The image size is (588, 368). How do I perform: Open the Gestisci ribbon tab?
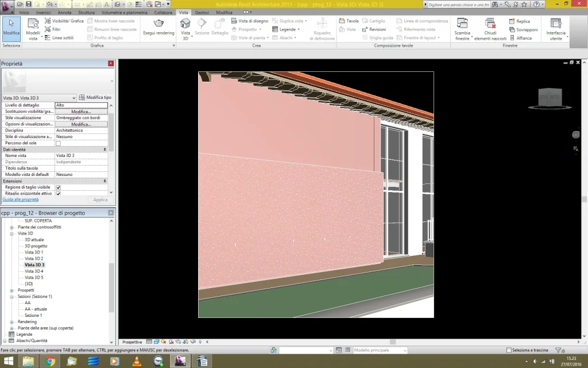click(202, 13)
